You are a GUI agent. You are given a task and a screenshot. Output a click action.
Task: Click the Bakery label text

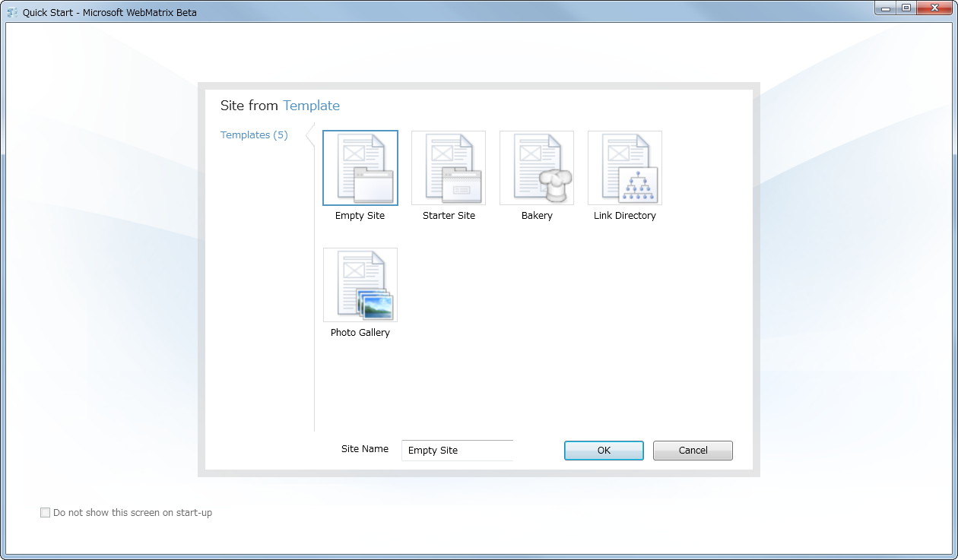click(537, 216)
